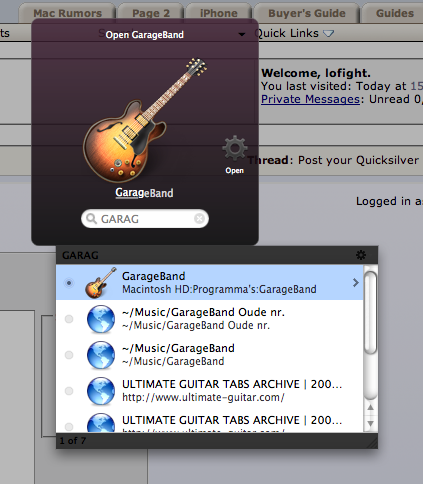This screenshot has height=484, width=423.
Task: Open dropdown arrow next to Open GarageBand
Action: pyautogui.click(x=242, y=34)
